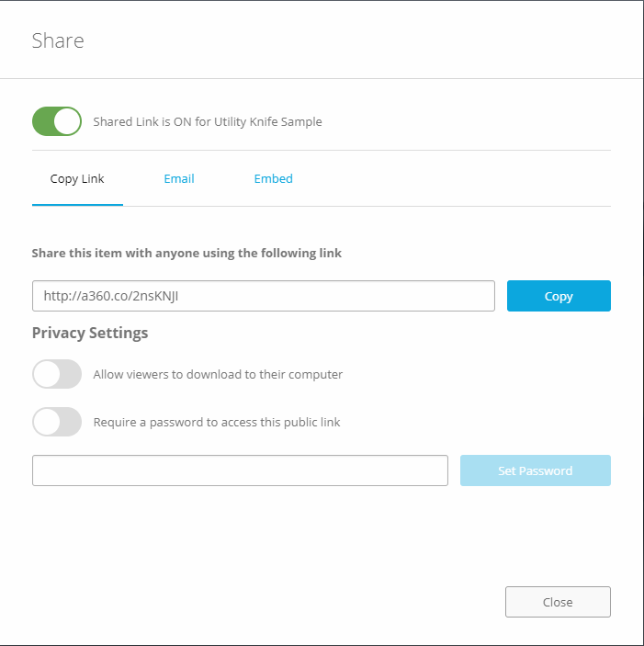The height and width of the screenshot is (646, 644).
Task: Click the Set Password button
Action: pyautogui.click(x=535, y=470)
